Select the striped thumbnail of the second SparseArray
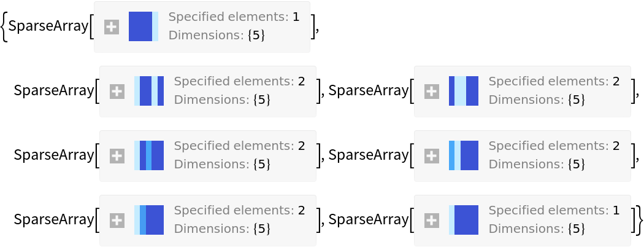This screenshot has width=644, height=247. (149, 91)
